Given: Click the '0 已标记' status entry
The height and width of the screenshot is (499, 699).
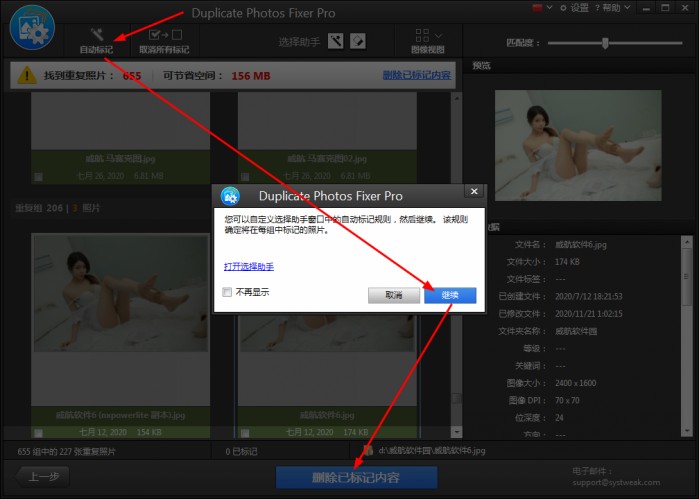Looking at the screenshot, I should tap(241, 452).
